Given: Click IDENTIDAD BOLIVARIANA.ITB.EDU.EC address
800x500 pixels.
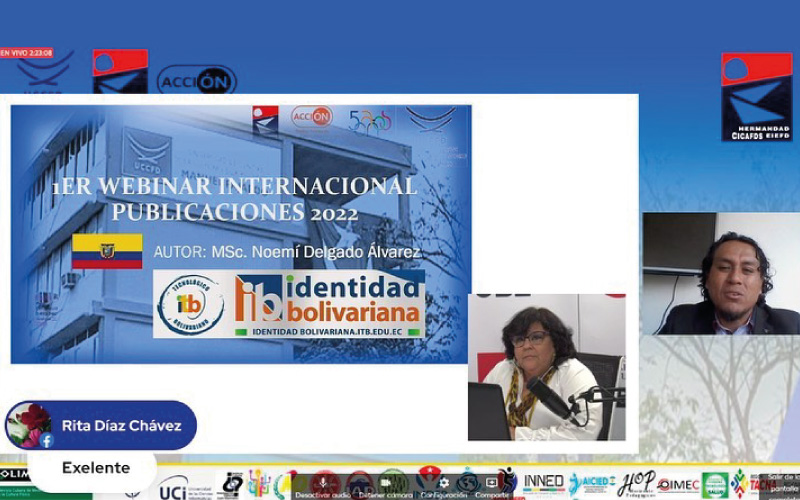Looking at the screenshot, I should (x=327, y=332).
